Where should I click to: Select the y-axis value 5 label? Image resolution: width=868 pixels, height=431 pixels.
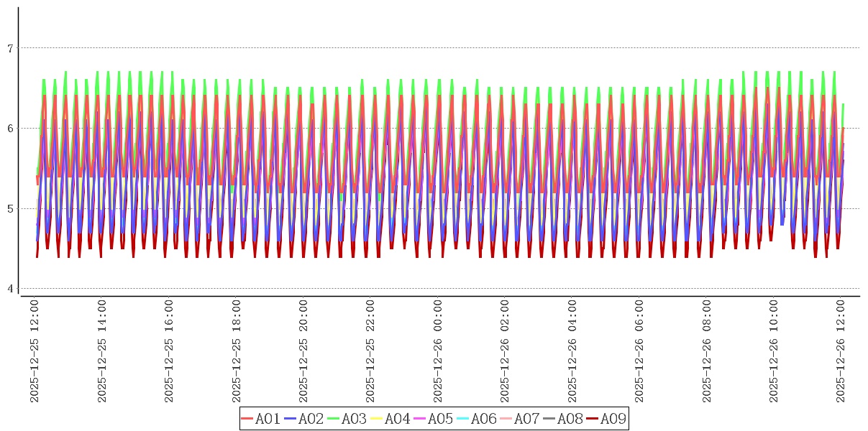click(x=10, y=209)
